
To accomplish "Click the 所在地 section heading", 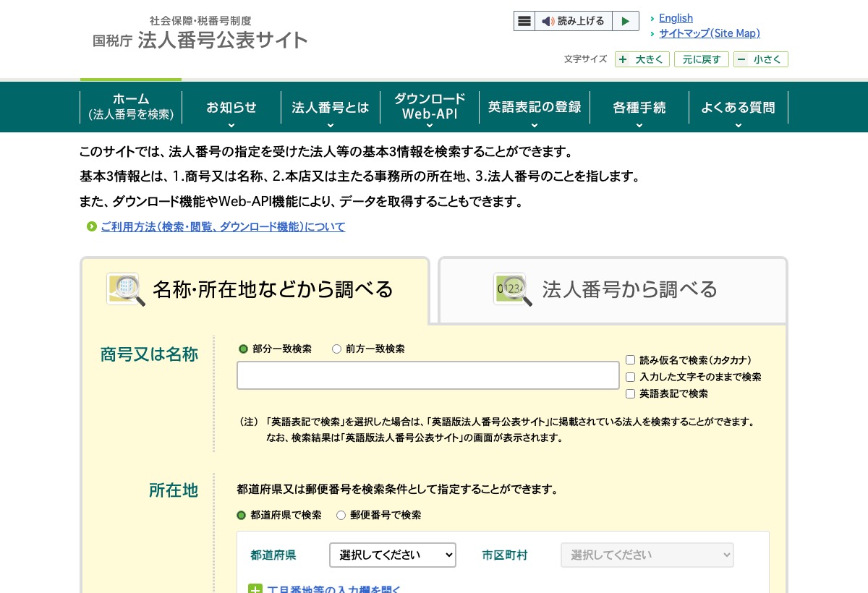I will tap(174, 490).
